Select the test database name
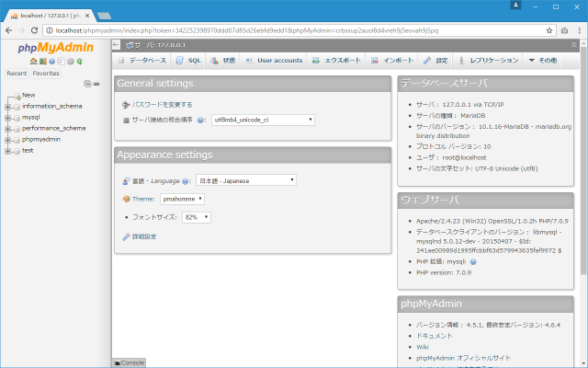Screen dimensions: 588x368 click(28, 151)
